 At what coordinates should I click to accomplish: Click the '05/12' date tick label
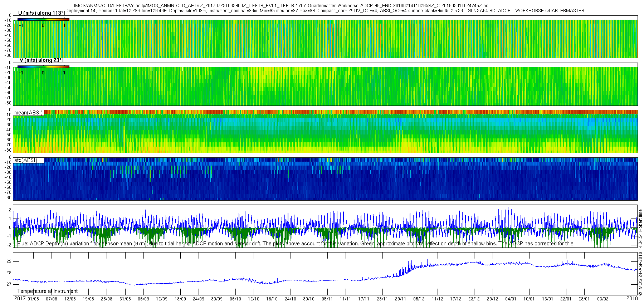click(419, 299)
